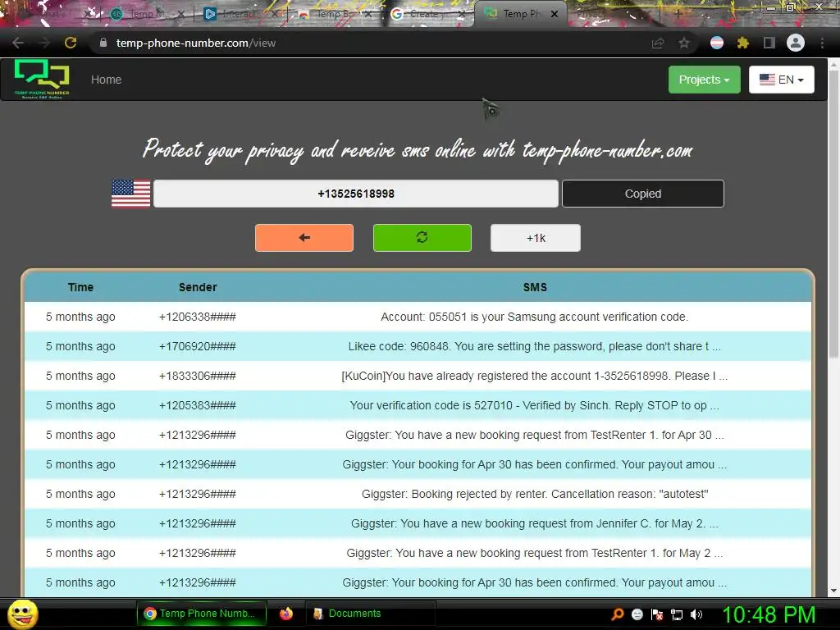Screen dimensions: 840x630
Task: Select the Giggster Jennifer C. booking message
Action: (x=535, y=523)
